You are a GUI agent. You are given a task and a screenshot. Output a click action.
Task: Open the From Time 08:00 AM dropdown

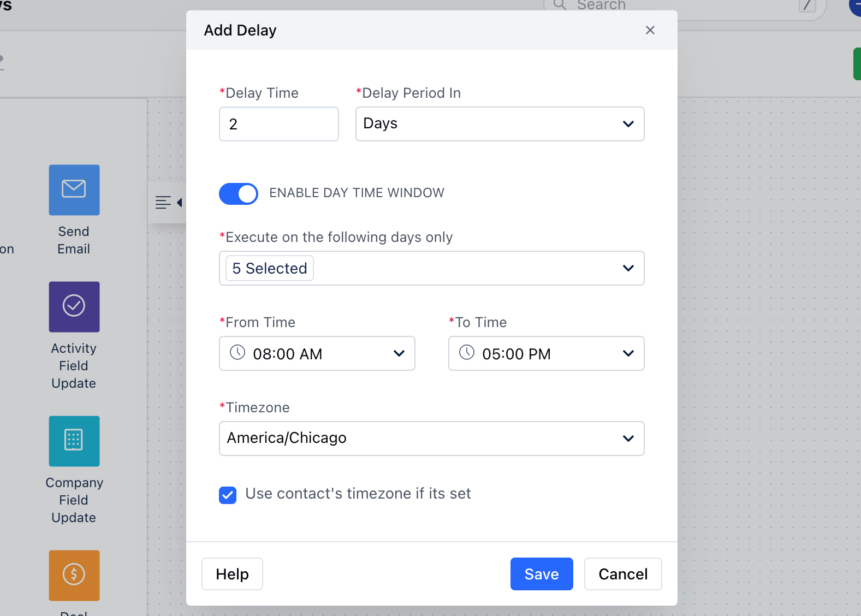tap(317, 353)
